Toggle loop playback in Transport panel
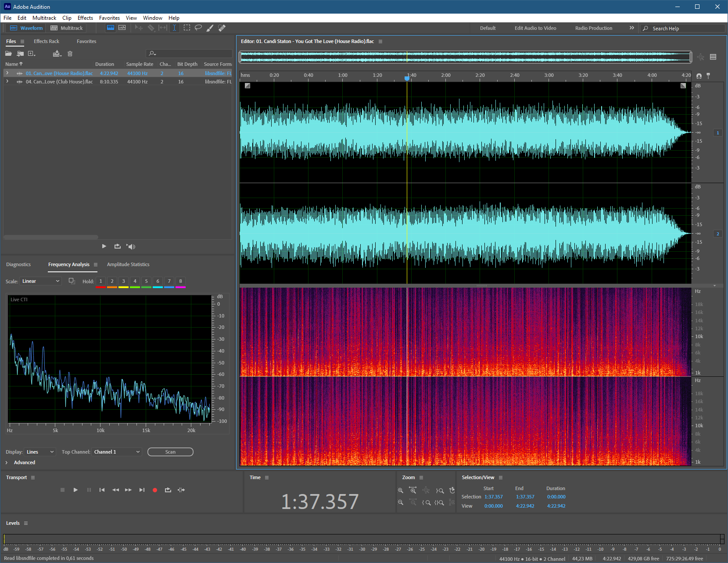This screenshot has width=728, height=563. pyautogui.click(x=168, y=490)
